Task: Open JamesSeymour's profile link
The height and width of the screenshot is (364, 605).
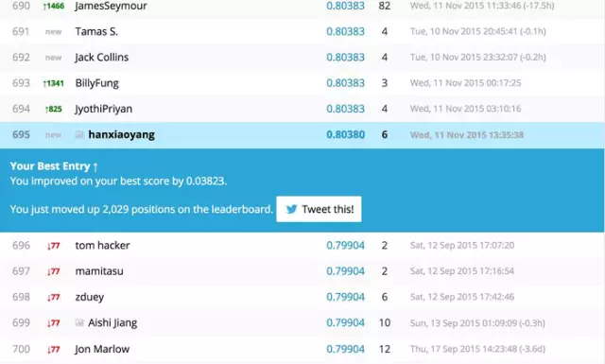Action: point(112,6)
